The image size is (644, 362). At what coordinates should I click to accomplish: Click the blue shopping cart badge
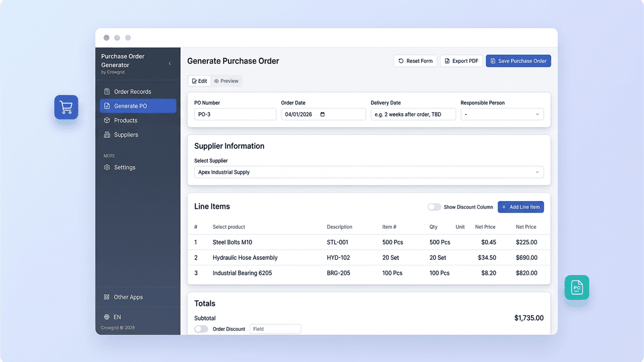pos(66,107)
